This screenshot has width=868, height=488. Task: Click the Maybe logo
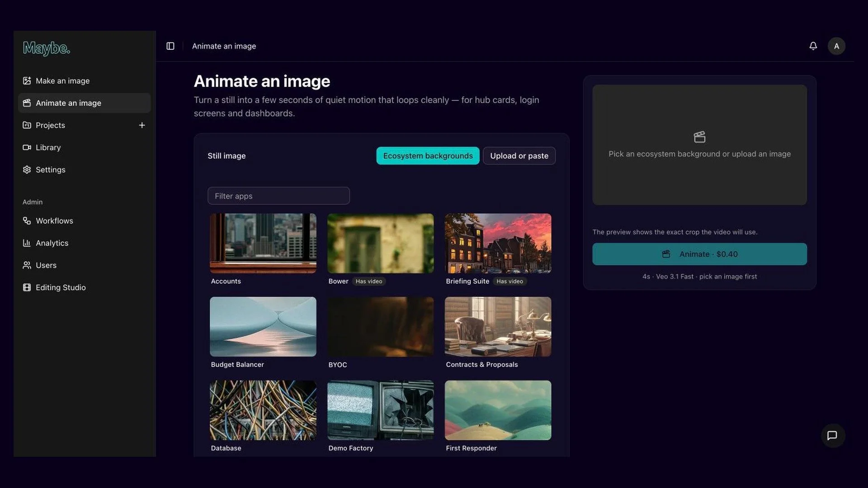[47, 48]
